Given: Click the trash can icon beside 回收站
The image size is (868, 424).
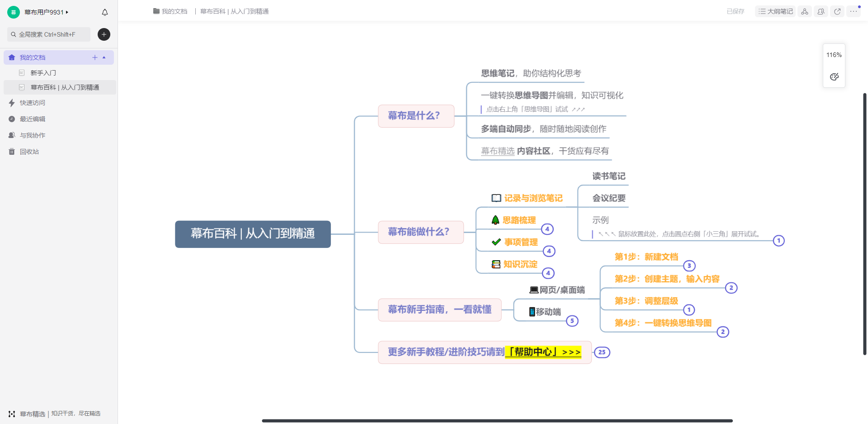Looking at the screenshot, I should pyautogui.click(x=12, y=152).
